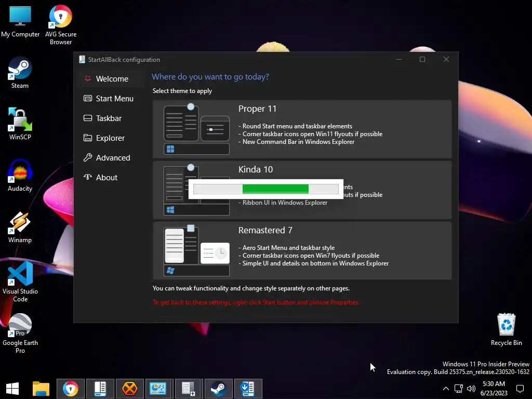Image resolution: width=532 pixels, height=399 pixels.
Task: Click the Remastered 7 preview thumbnail
Action: 196,250
